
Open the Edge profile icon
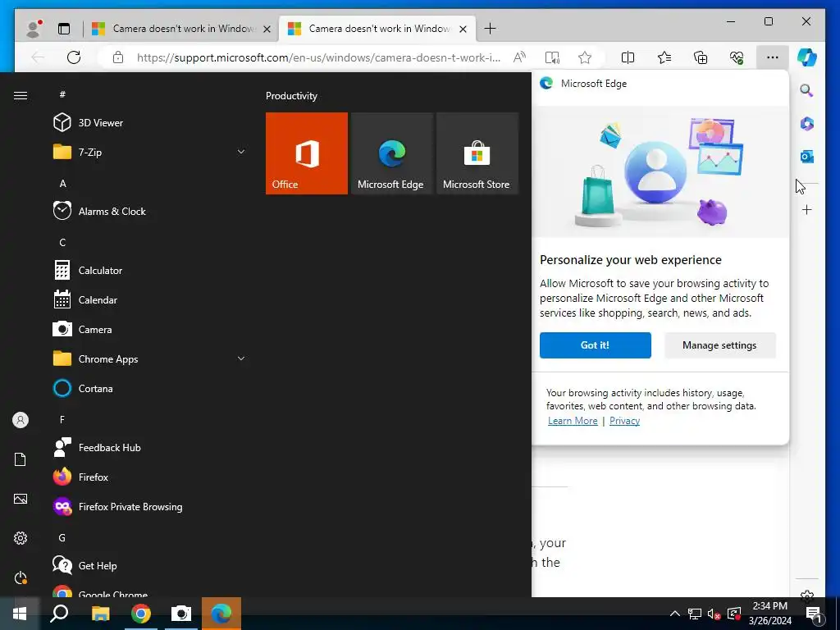34,29
